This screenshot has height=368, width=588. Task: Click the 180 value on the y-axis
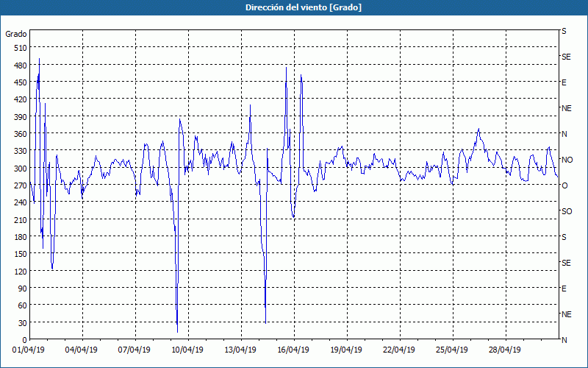(x=21, y=236)
